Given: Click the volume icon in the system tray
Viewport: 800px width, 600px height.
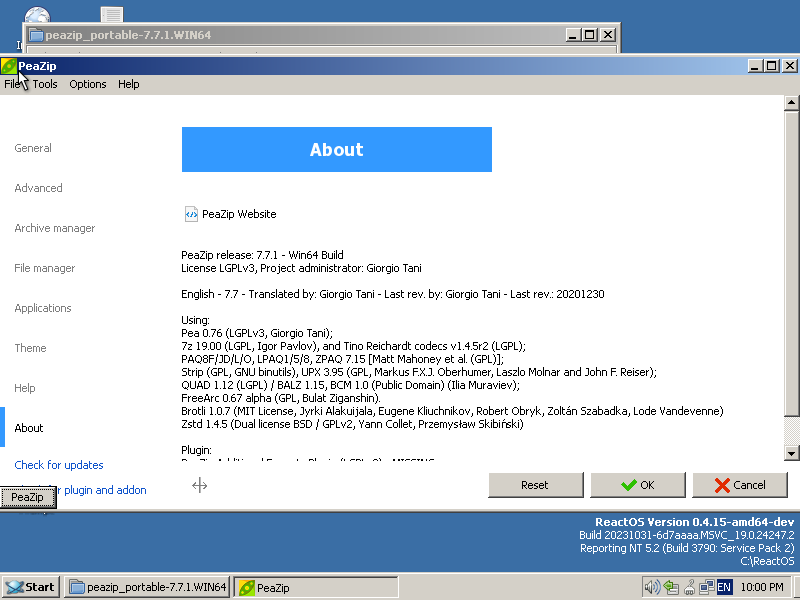Looking at the screenshot, I should (x=652, y=587).
